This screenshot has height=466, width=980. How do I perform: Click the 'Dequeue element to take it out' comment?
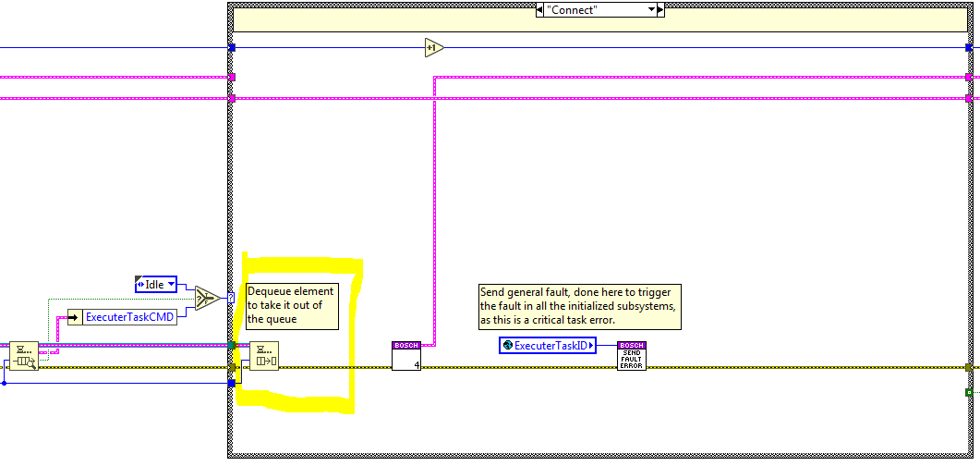click(293, 306)
